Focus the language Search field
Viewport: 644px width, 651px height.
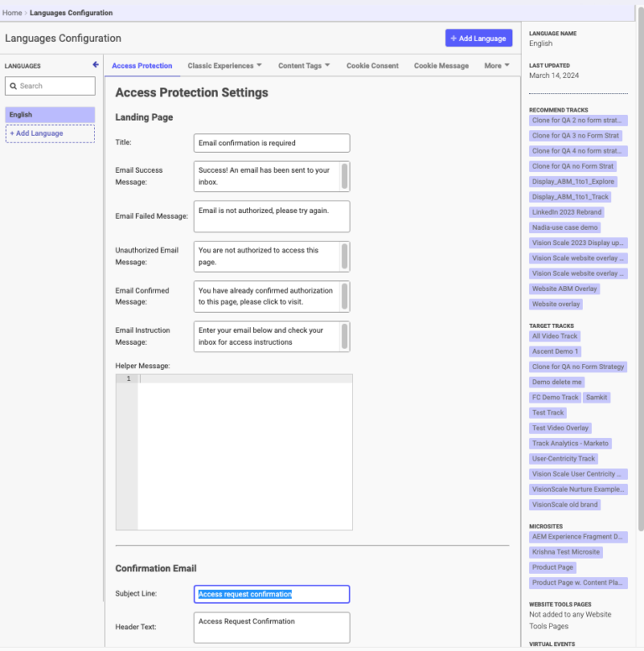[49, 86]
